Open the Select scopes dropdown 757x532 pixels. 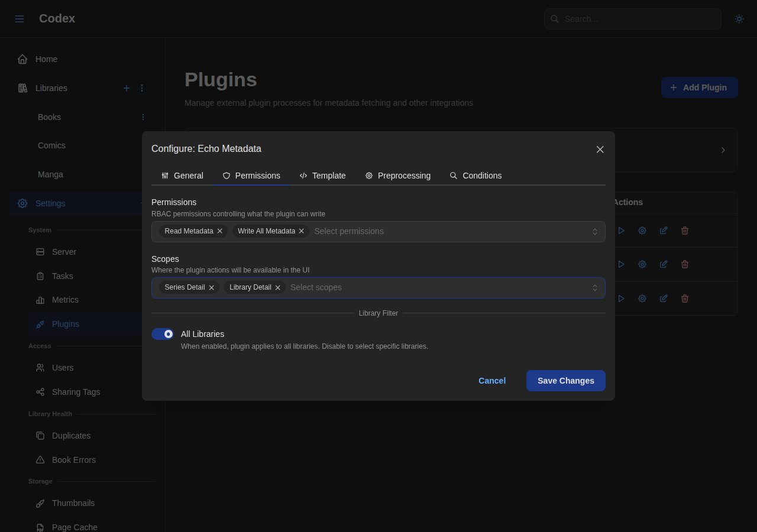click(x=438, y=287)
